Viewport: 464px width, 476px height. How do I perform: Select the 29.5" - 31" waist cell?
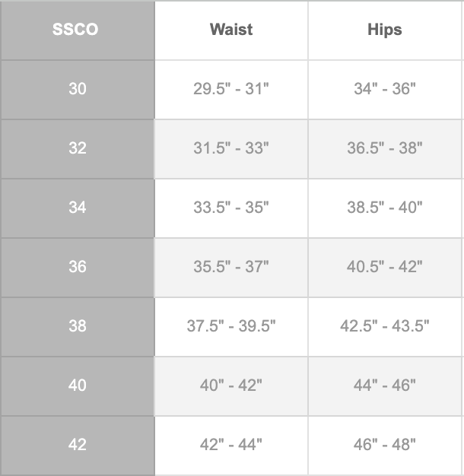(x=231, y=89)
